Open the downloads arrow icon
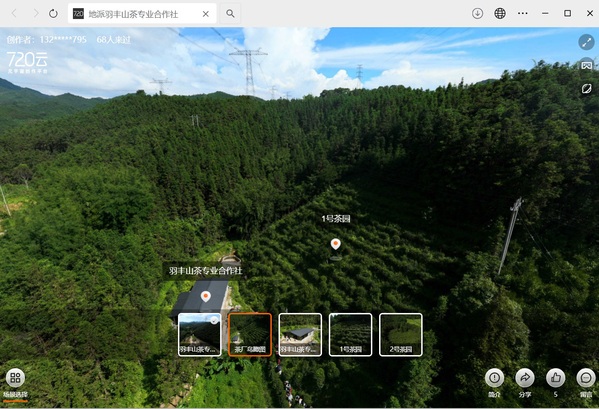The image size is (599, 409). pyautogui.click(x=478, y=13)
